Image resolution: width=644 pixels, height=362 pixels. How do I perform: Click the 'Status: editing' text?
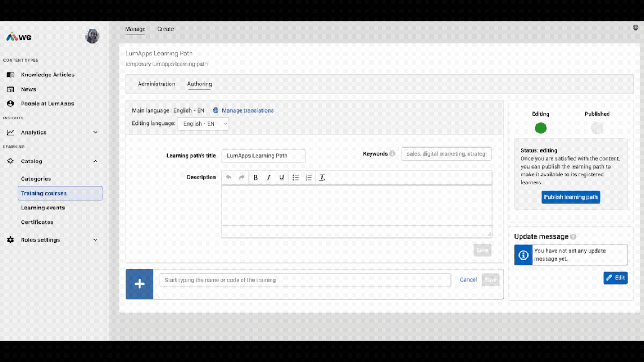coord(539,150)
